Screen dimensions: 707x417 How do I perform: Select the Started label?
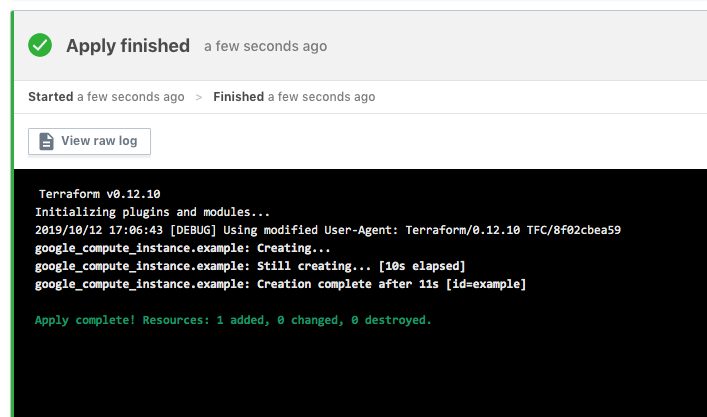(50, 97)
